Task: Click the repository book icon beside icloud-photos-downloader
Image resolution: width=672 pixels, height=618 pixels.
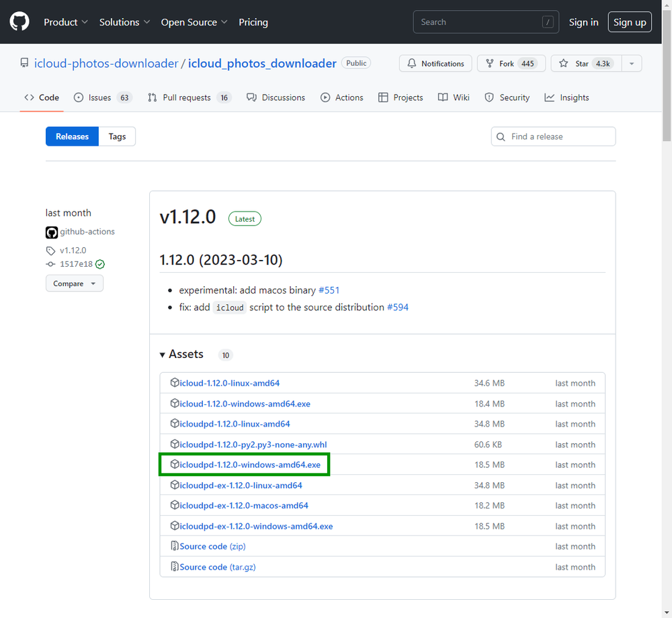Action: (x=24, y=63)
